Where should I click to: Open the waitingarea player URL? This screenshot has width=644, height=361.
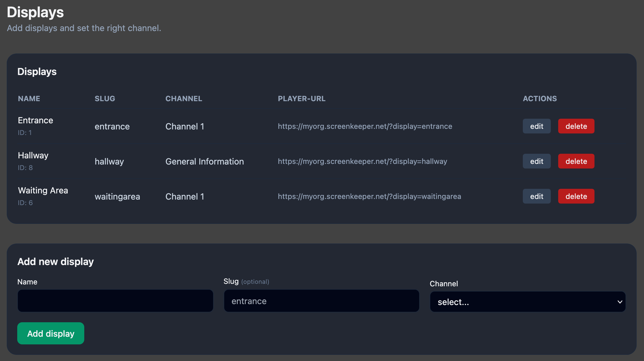(369, 196)
